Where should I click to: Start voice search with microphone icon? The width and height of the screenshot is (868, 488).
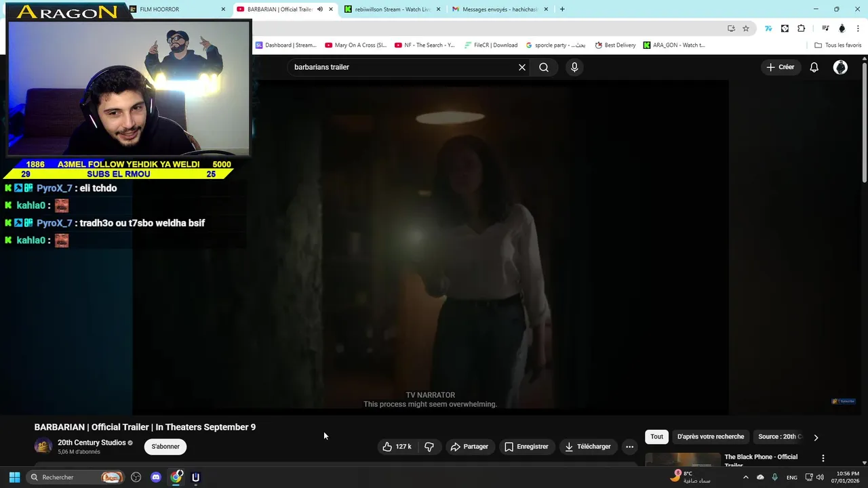tap(574, 67)
